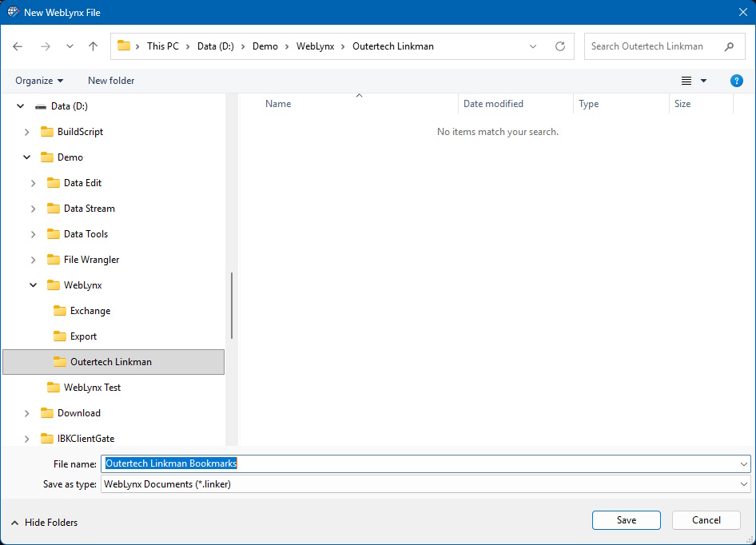Click the Cancel button
Image resolution: width=756 pixels, height=545 pixels.
point(706,520)
